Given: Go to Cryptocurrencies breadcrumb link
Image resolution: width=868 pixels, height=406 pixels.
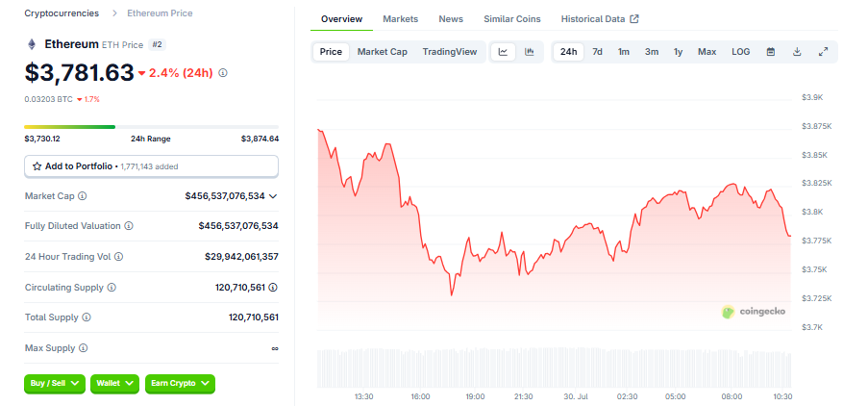Looking at the screenshot, I should (x=62, y=13).
